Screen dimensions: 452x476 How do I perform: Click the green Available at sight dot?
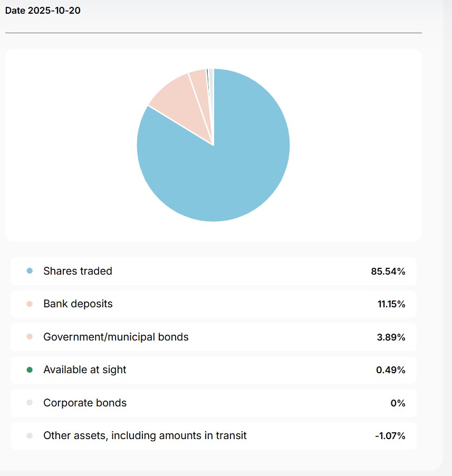click(x=30, y=370)
